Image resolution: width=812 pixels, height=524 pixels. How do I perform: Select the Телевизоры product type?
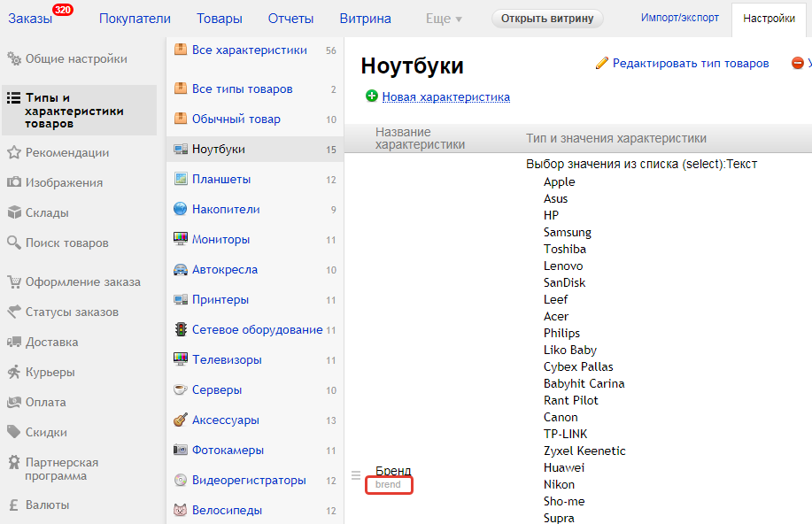point(227,359)
